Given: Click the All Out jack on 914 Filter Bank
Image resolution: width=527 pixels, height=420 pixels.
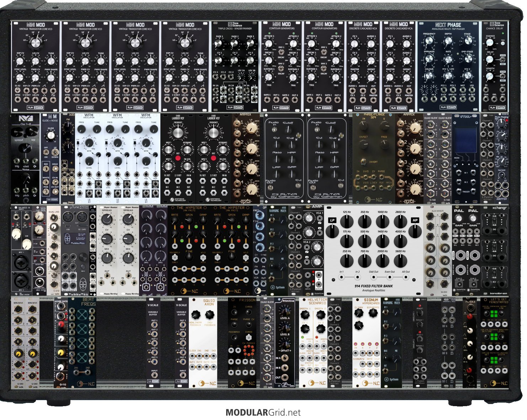Looking at the screenshot, I should coord(406,277).
